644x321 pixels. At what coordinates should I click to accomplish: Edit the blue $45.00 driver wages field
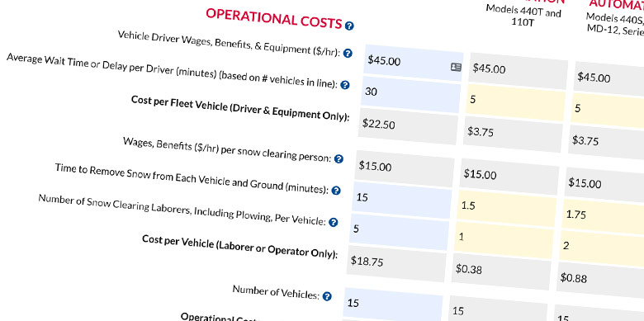413,64
